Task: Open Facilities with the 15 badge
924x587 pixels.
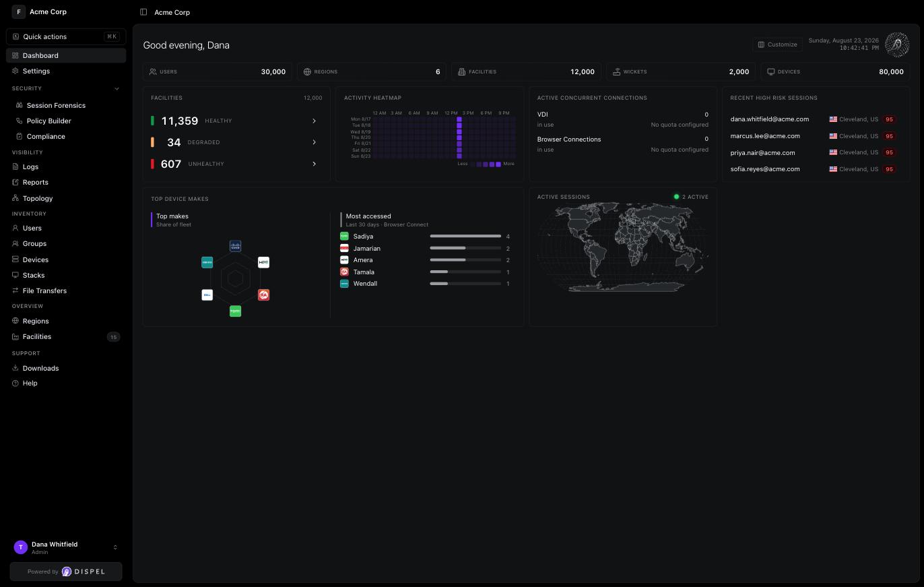Action: click(66, 336)
